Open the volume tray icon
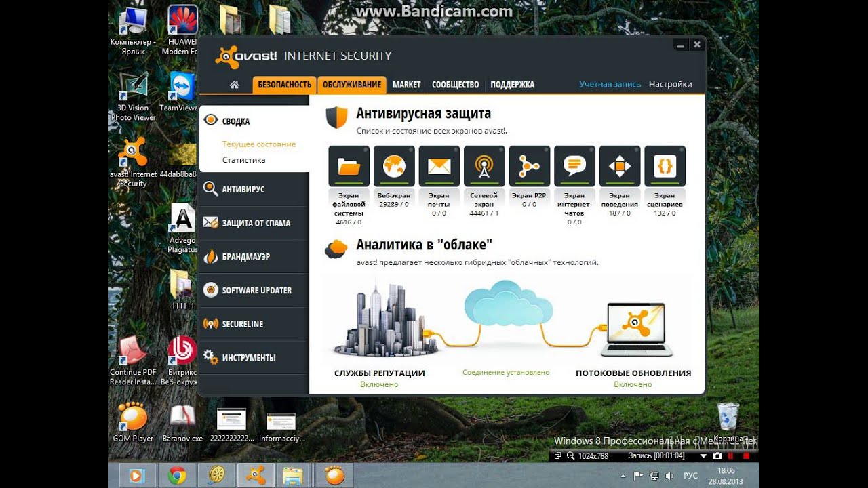This screenshot has height=488, width=868. [669, 476]
